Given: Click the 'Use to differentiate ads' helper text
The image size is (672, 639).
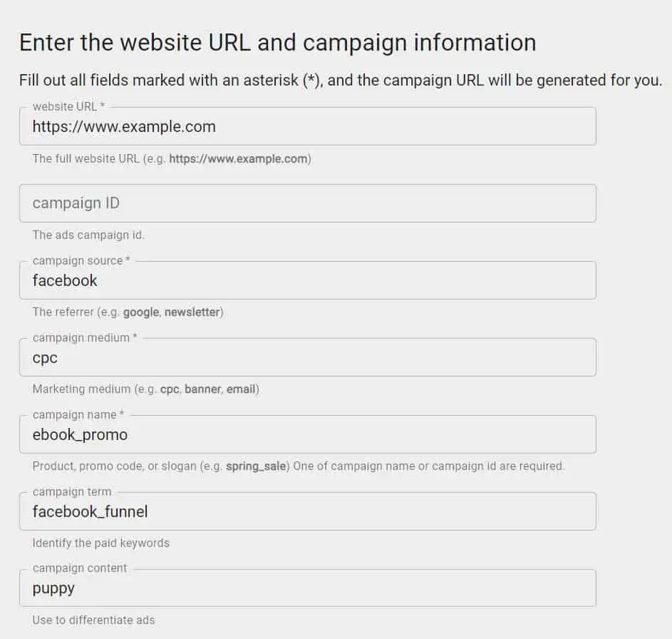Looking at the screenshot, I should click(93, 620).
